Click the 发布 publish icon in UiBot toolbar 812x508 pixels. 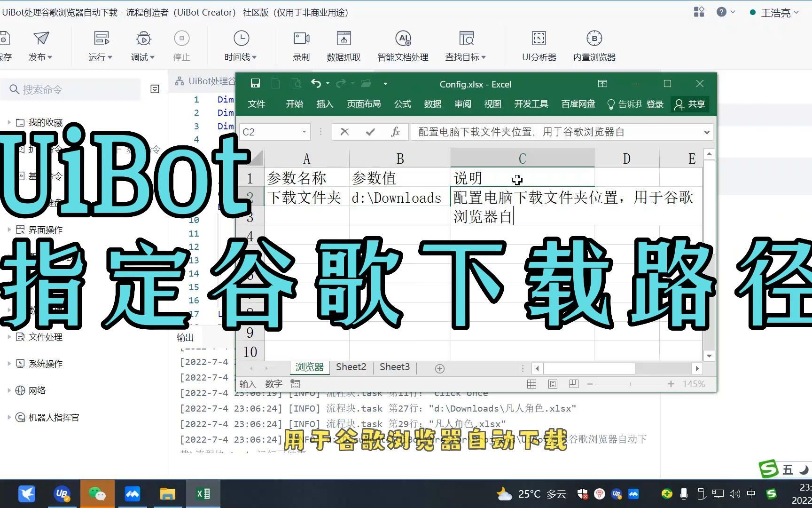click(41, 39)
